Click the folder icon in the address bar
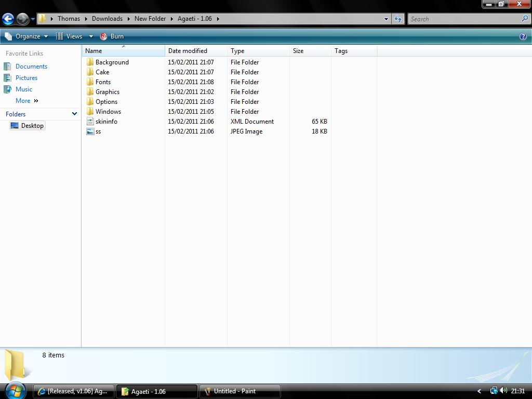532x399 pixels. (x=42, y=19)
